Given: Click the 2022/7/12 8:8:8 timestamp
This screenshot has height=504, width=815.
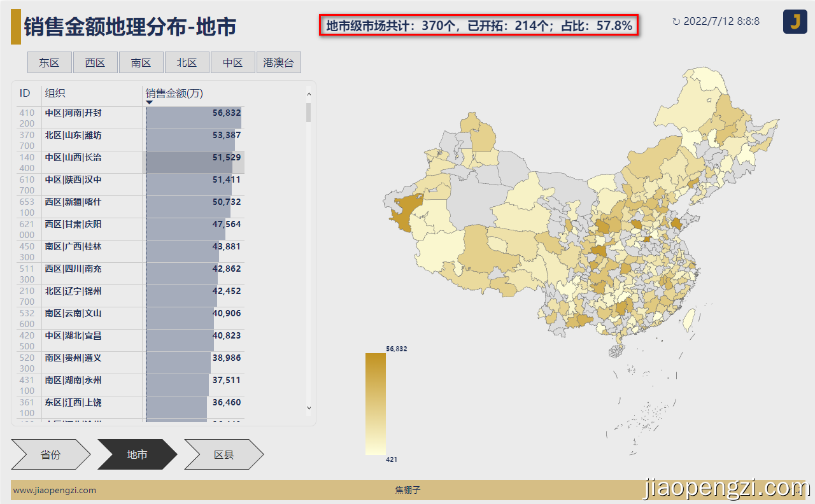Looking at the screenshot, I should [721, 22].
